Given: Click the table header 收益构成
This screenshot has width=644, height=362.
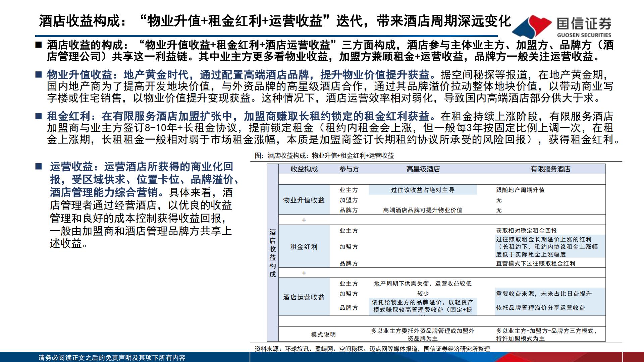Looking at the screenshot, I should [304, 169].
